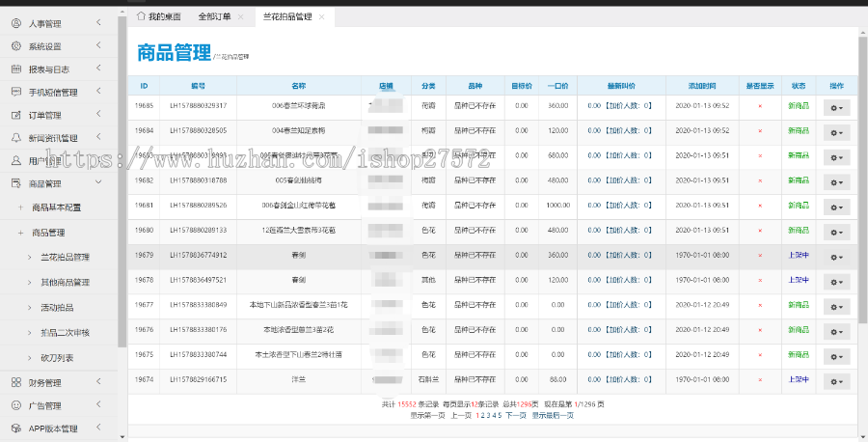Click the 系统设置 gear icon in sidebar
868x442 pixels.
16,46
